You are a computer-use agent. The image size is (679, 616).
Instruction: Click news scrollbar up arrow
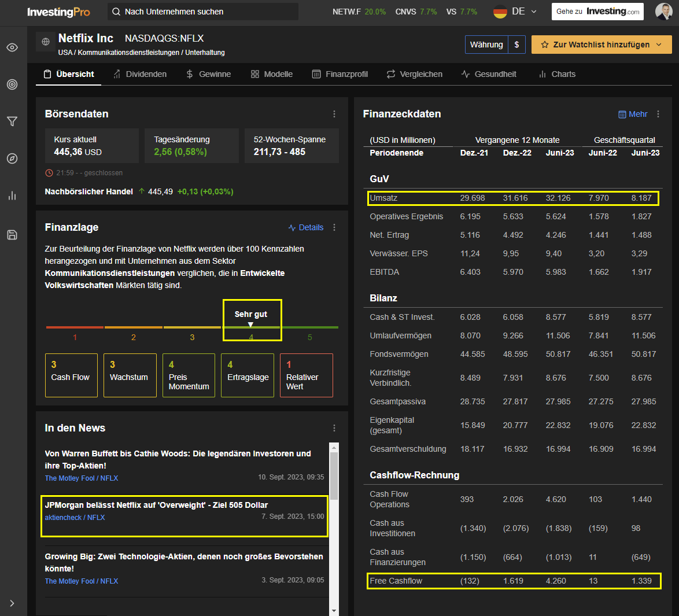[x=334, y=447]
